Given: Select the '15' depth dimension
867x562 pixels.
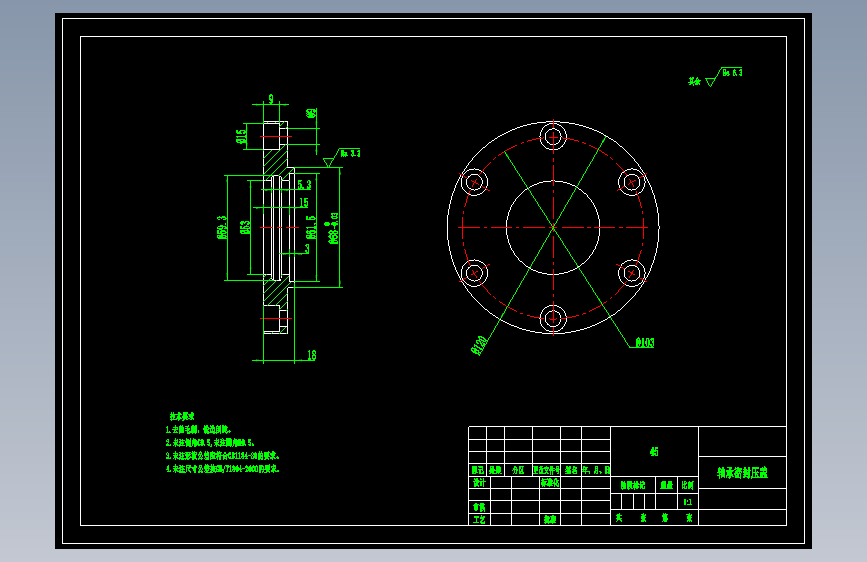Looking at the screenshot, I should click(x=304, y=203).
